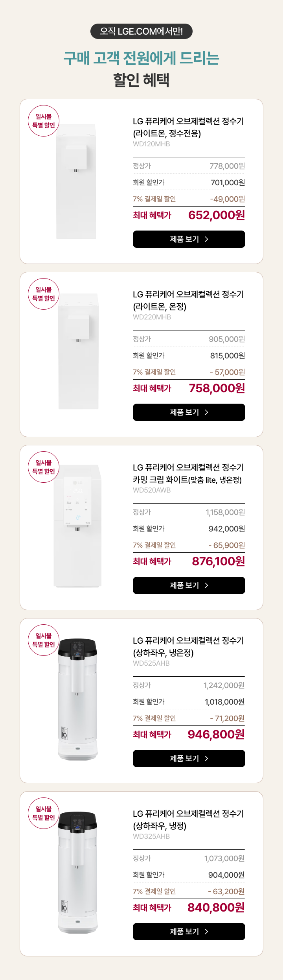Click the 일시불 특별 할인 badge on WD120MHB card
283x980 pixels.
(x=44, y=121)
